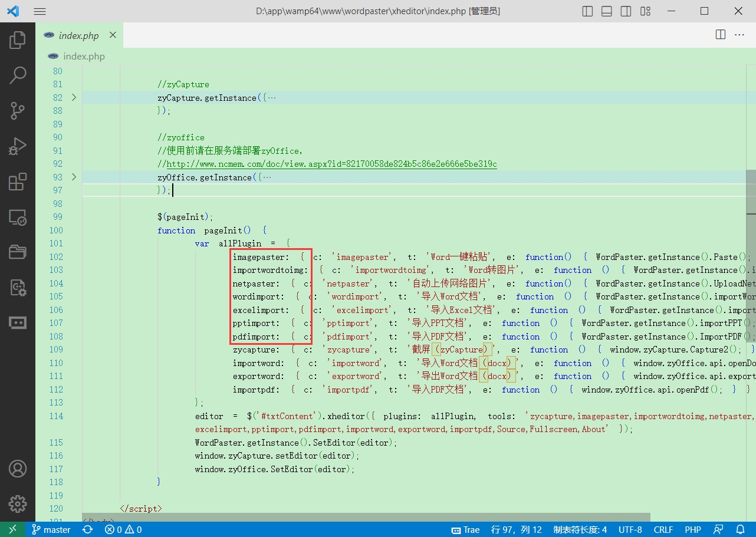The width and height of the screenshot is (756, 537).
Task: Open the Search view in activity bar
Action: [x=18, y=75]
